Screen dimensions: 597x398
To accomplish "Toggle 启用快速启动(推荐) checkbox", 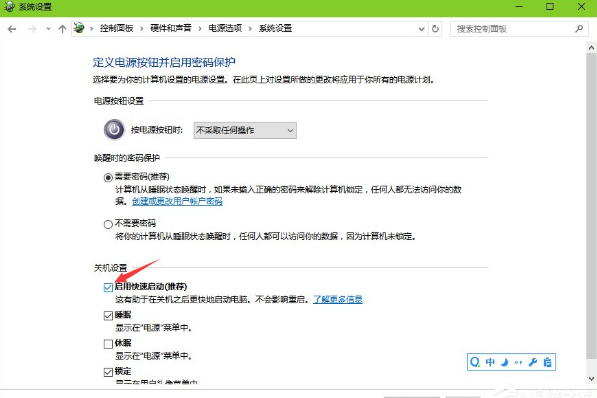I will click(108, 287).
